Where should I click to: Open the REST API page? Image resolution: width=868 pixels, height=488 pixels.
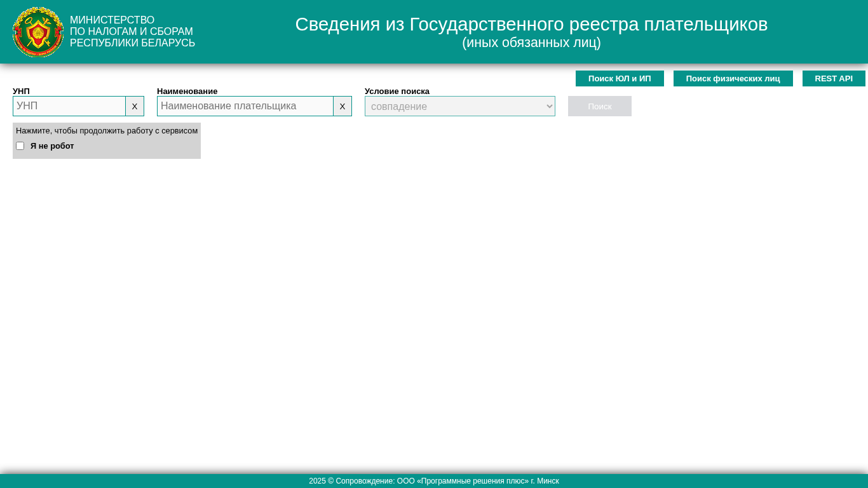(x=834, y=79)
